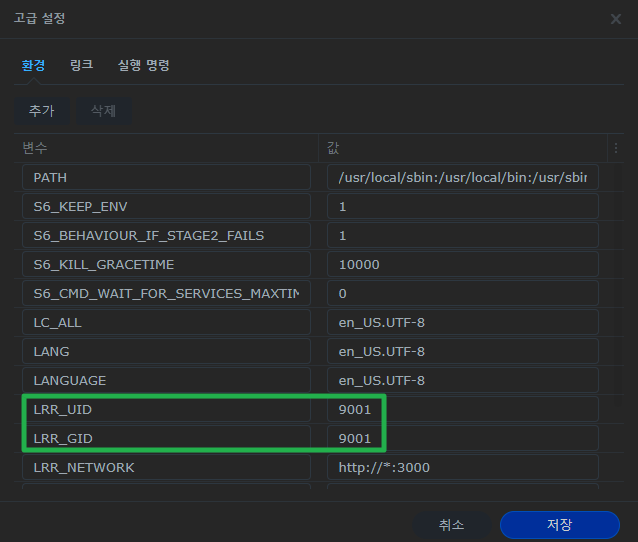Screen dimensions: 638x542
Task: Select the S6_BEHAVIOUR_IF_STAGE2_FAILS variable field
Action: (x=166, y=235)
